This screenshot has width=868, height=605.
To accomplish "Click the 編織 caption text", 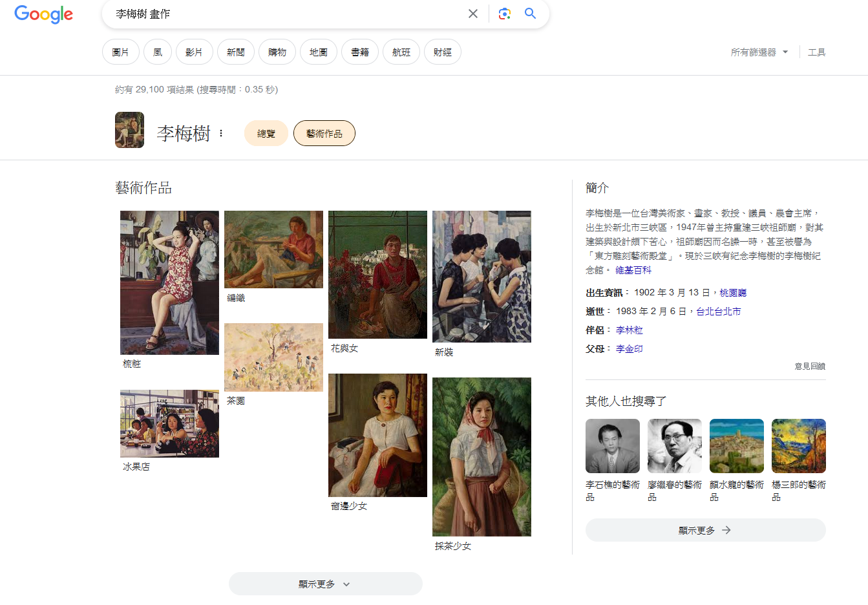I will click(236, 298).
